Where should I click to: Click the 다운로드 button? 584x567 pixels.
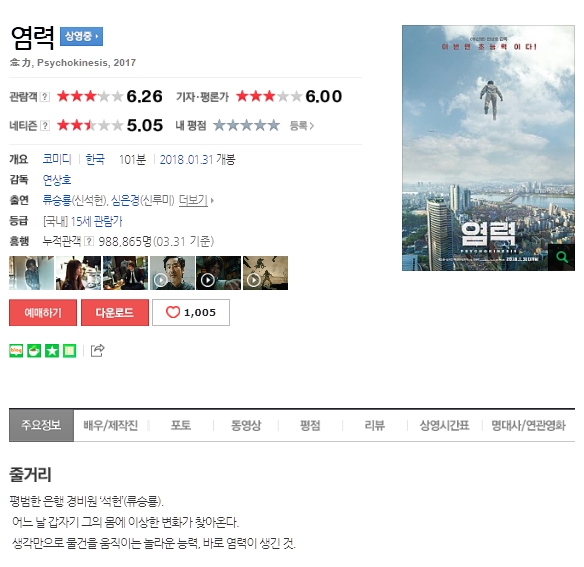pos(115,312)
